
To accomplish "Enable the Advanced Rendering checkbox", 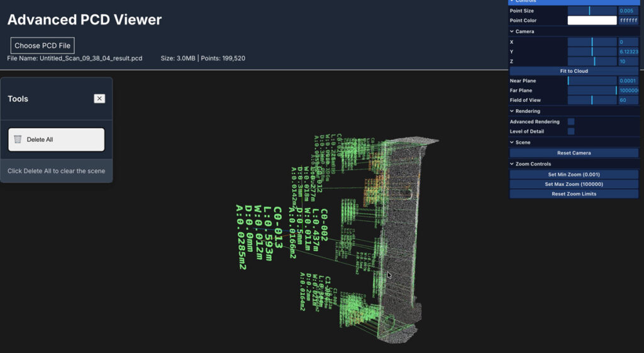I will click(571, 122).
